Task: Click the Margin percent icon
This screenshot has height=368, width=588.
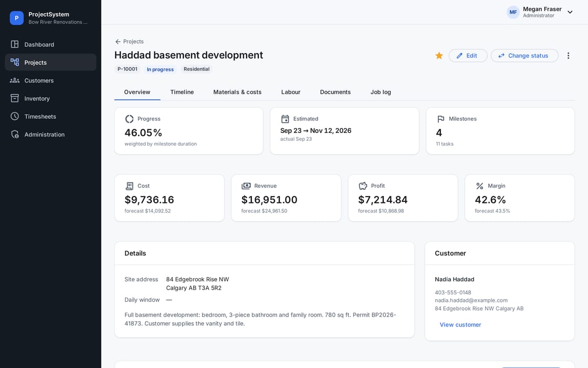Action: 480,186
